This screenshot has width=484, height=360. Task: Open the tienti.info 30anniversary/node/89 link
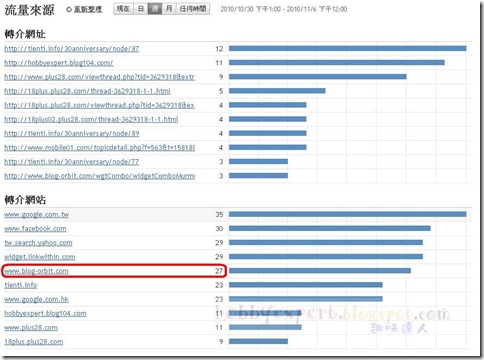coord(72,133)
